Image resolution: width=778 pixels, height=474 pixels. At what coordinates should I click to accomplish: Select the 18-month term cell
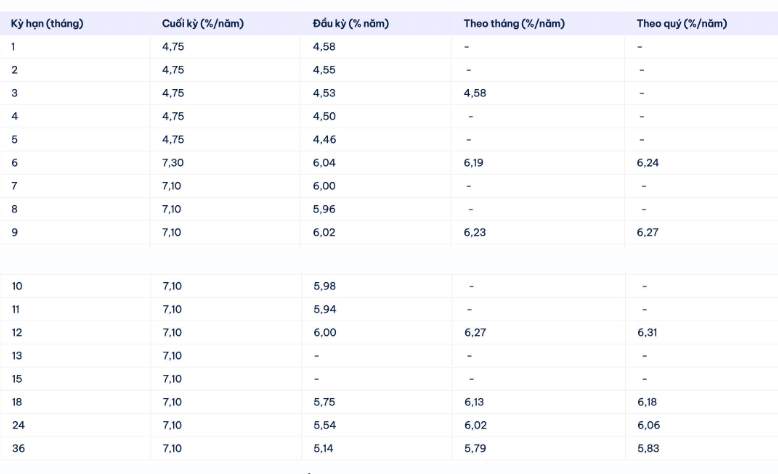tap(17, 402)
